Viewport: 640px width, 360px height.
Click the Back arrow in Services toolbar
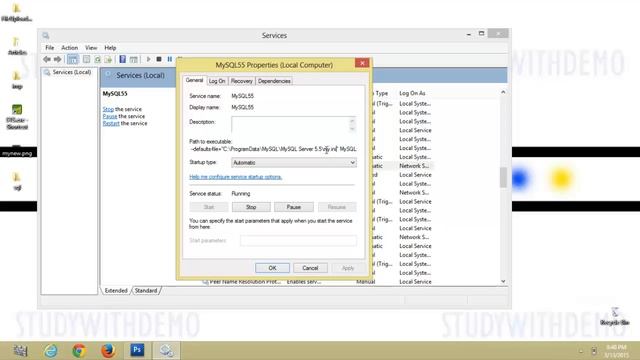47,60
